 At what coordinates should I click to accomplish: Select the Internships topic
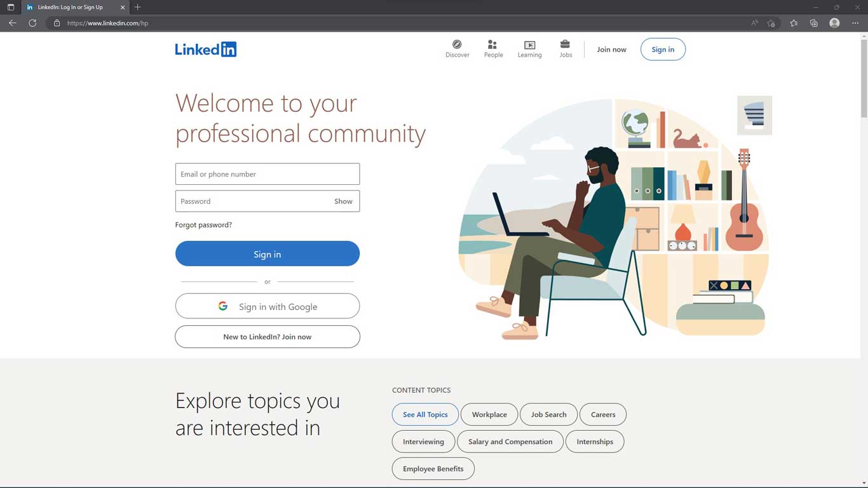(x=595, y=442)
